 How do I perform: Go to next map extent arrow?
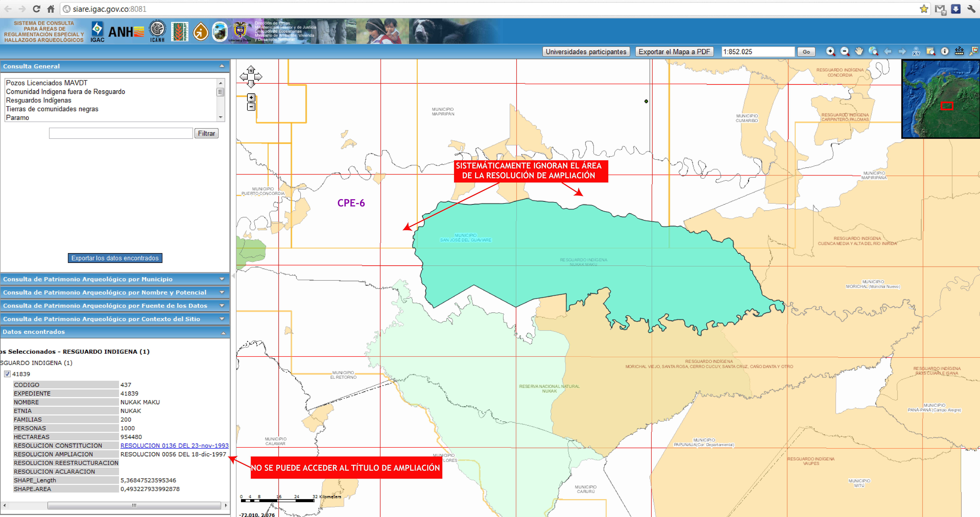click(902, 51)
